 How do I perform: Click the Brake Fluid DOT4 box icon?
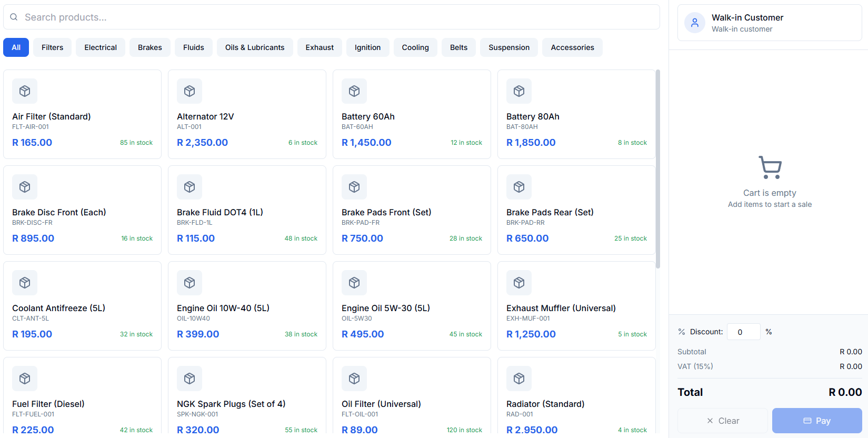tap(189, 187)
